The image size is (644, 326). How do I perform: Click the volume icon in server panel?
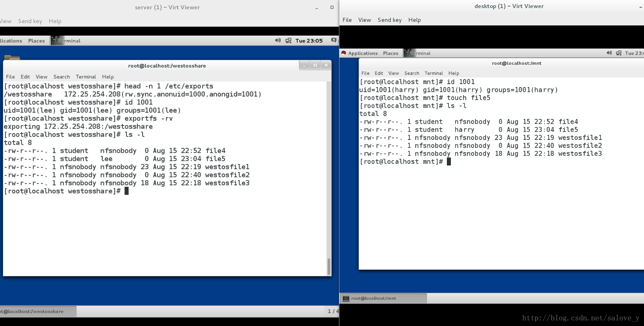tap(278, 40)
